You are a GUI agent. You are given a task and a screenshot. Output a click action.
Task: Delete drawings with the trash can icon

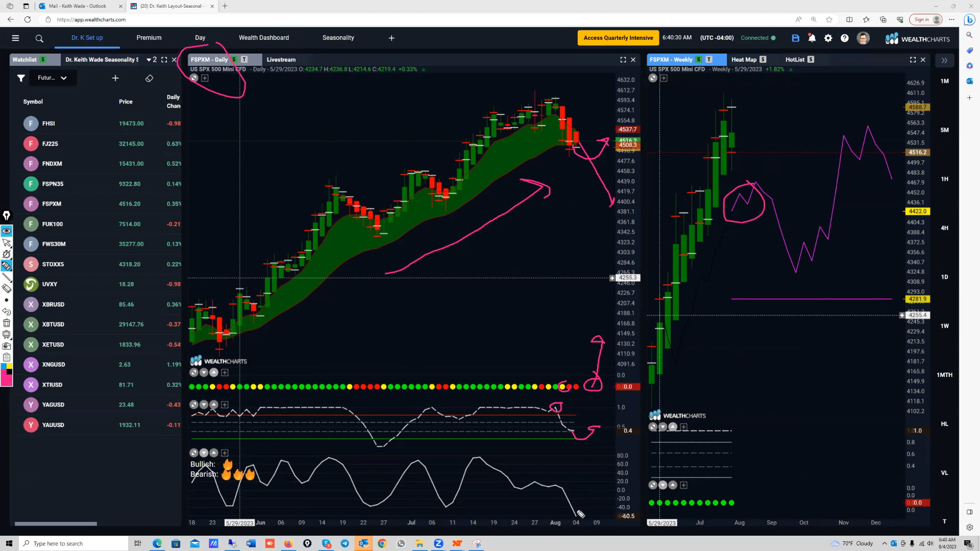[x=7, y=323]
